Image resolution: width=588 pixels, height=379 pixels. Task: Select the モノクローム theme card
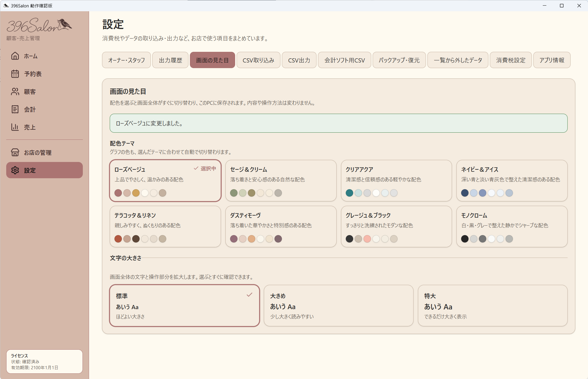click(x=512, y=227)
